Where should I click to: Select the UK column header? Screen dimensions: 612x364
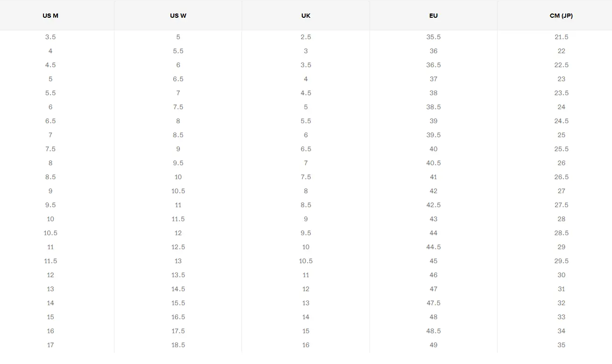[x=306, y=15]
